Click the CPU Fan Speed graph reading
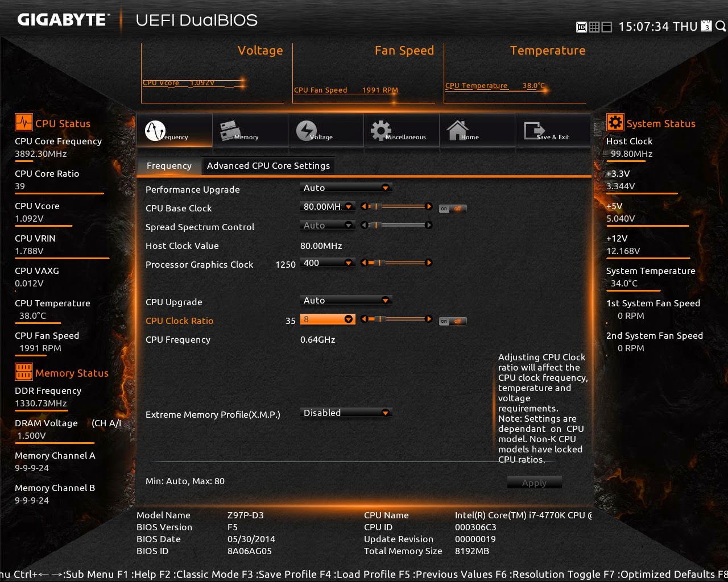This screenshot has height=582, width=728. tap(346, 90)
